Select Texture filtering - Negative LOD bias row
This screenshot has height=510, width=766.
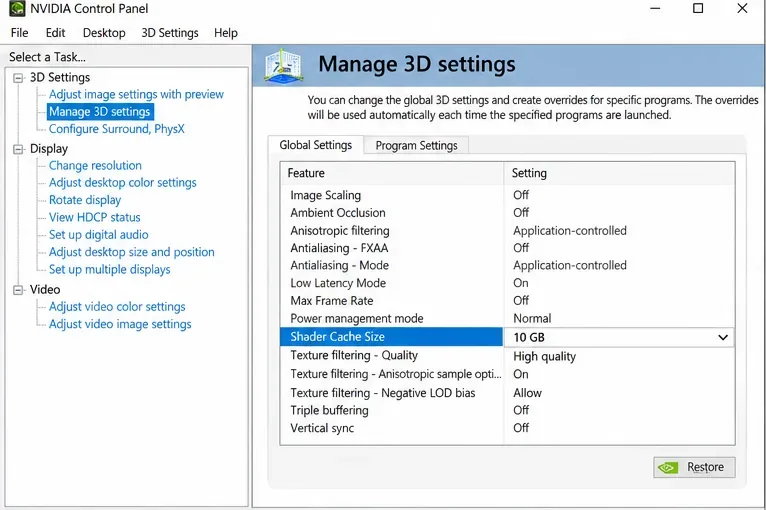(x=507, y=393)
